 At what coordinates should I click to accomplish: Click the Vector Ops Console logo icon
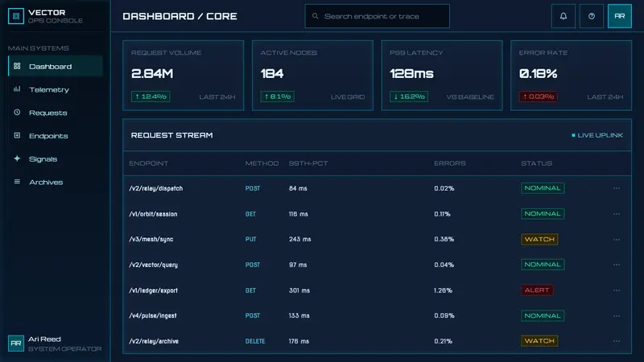(16, 16)
